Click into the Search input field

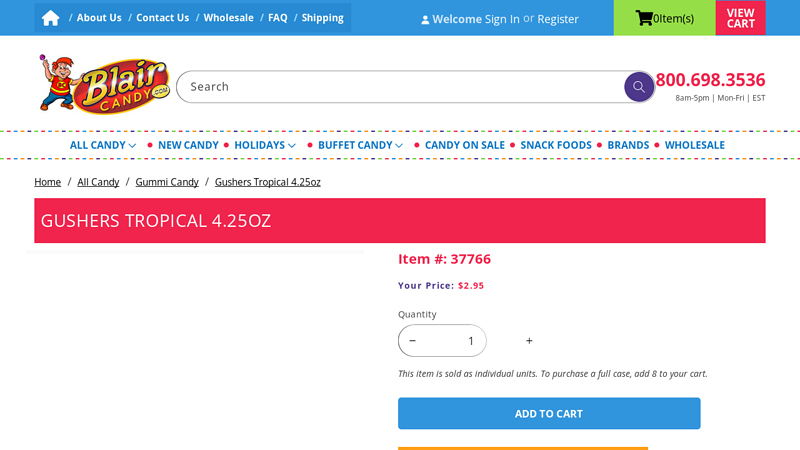(400, 87)
